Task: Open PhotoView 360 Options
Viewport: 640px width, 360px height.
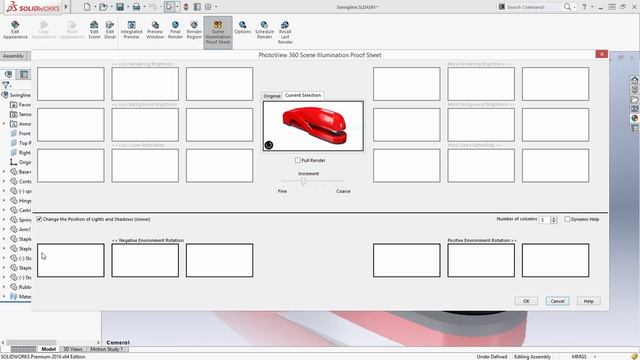Action: coord(242,28)
